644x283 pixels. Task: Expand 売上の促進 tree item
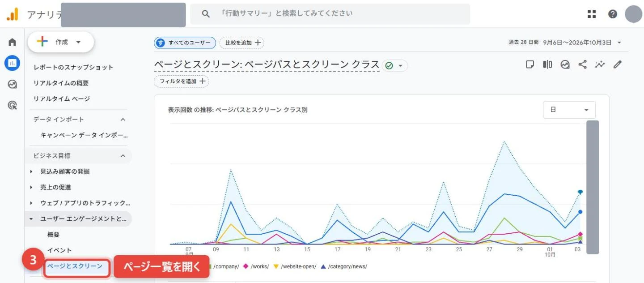31,187
